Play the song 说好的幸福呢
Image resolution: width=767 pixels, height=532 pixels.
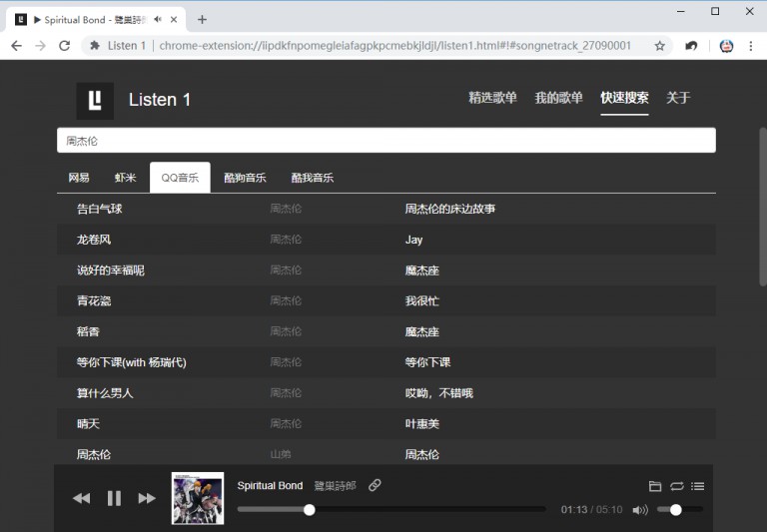click(x=111, y=270)
